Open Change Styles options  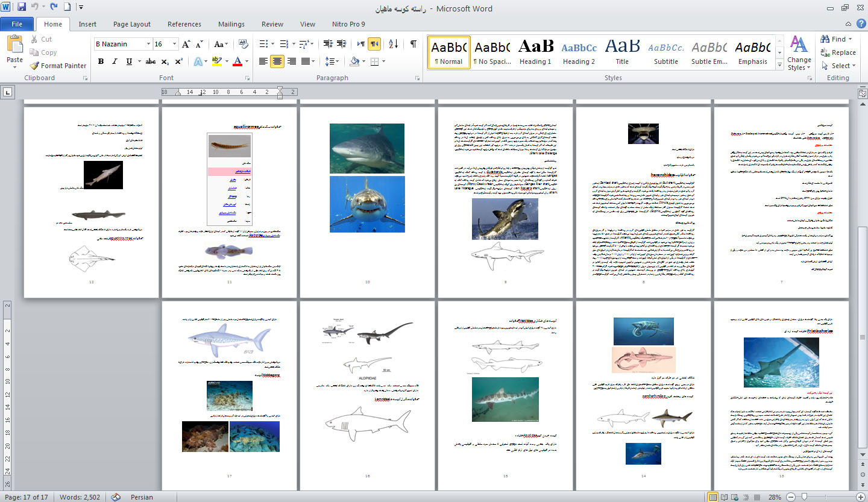click(799, 54)
